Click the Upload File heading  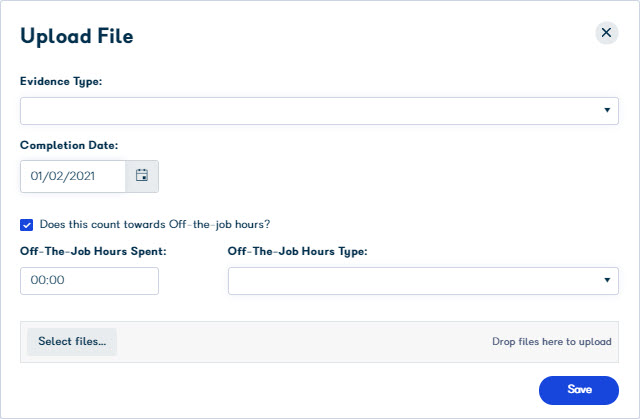pyautogui.click(x=77, y=36)
